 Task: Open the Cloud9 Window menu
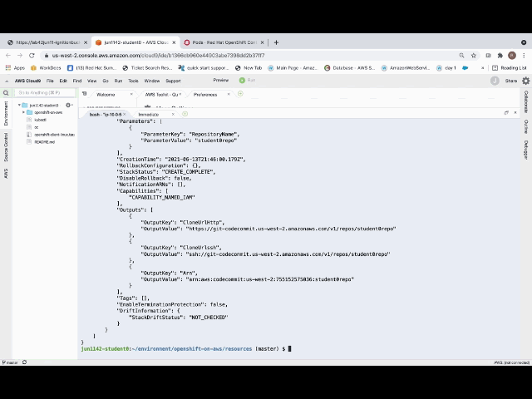coord(152,81)
